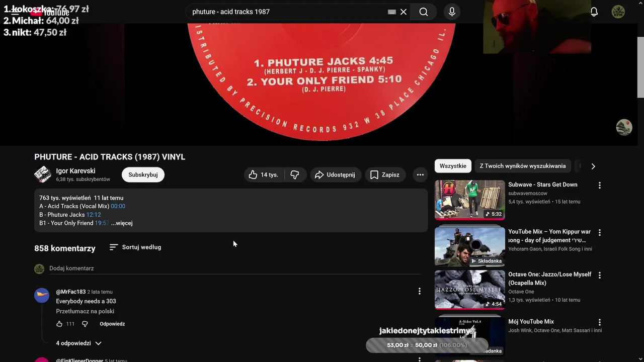The width and height of the screenshot is (644, 362).
Task: Click the Dodaj komentarz field
Action: pyautogui.click(x=235, y=268)
